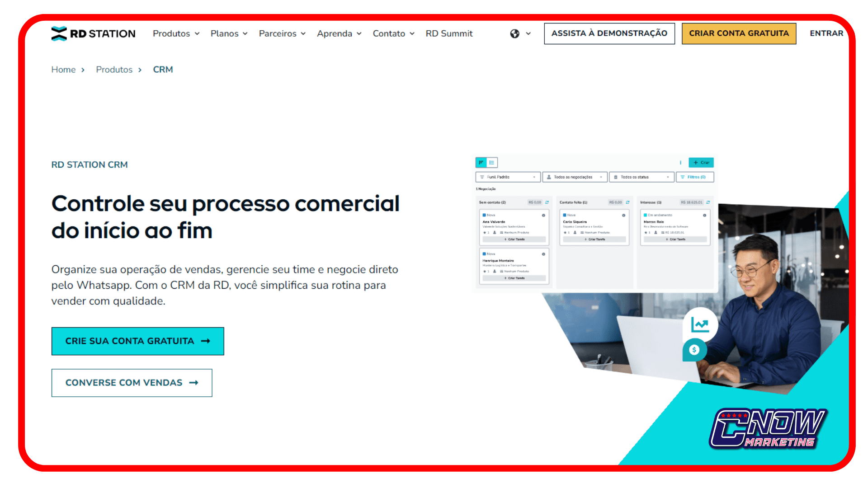868x488 pixels.
Task: Expand the Produtos menu chevron
Action: 197,34
